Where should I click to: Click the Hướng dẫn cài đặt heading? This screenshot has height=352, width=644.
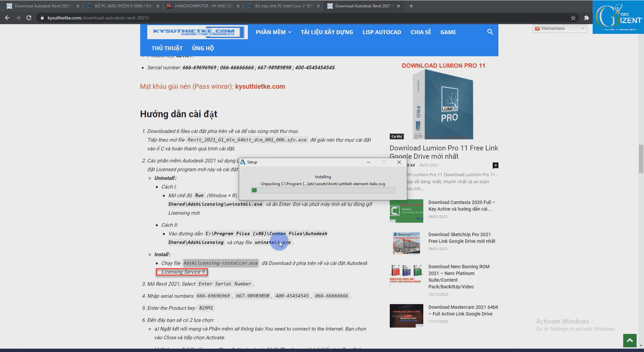178,114
